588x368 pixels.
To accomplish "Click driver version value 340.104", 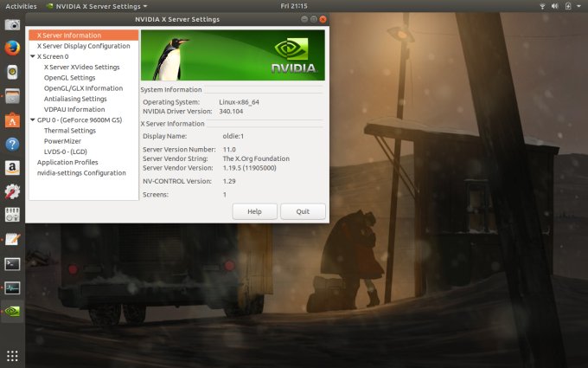I will [x=231, y=111].
